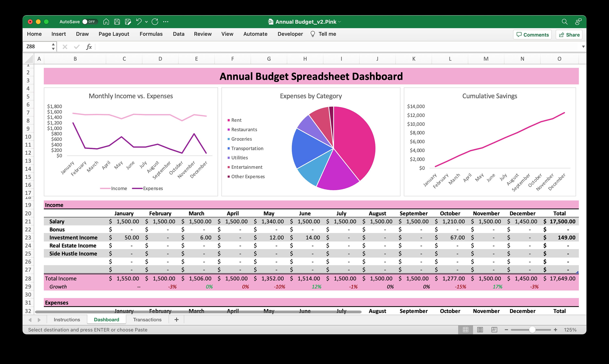This screenshot has height=364, width=609.
Task: Click the Share button
Action: pos(569,35)
